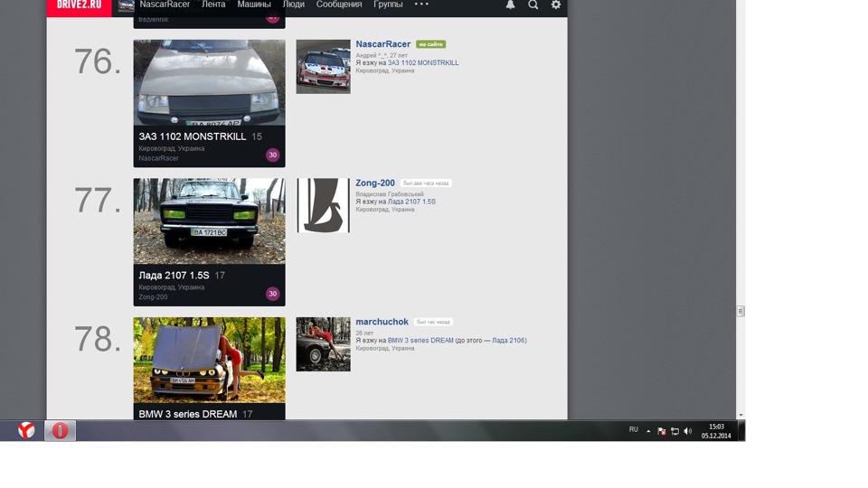Open the three-dots more menu

[x=422, y=4]
